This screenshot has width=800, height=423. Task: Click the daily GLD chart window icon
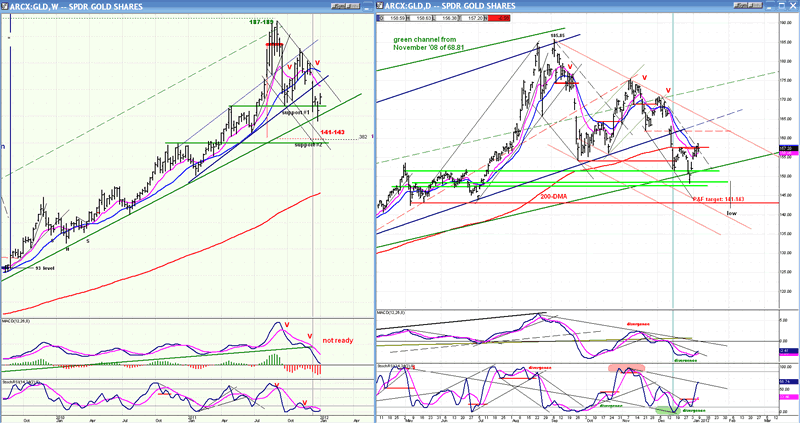(x=380, y=6)
